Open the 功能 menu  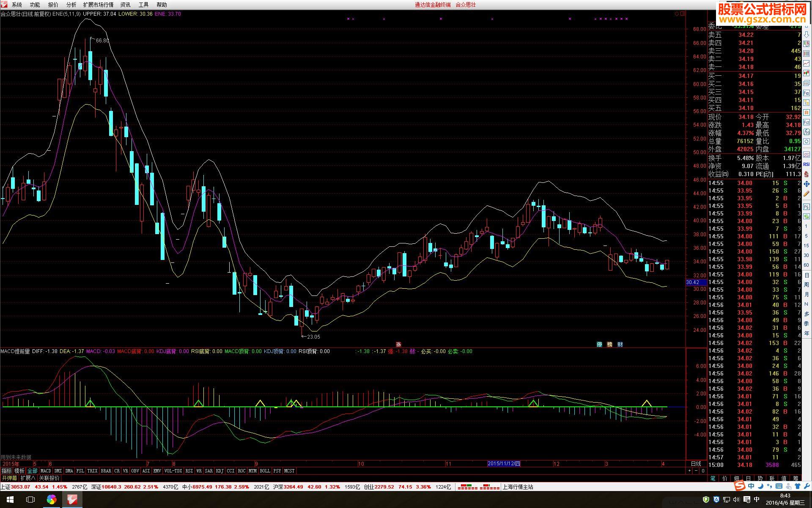(x=35, y=5)
